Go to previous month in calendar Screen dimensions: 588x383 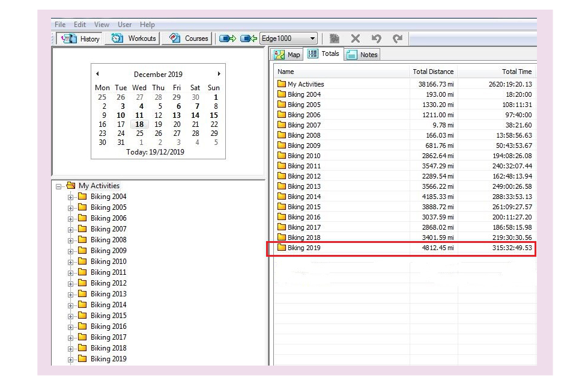tap(97, 74)
